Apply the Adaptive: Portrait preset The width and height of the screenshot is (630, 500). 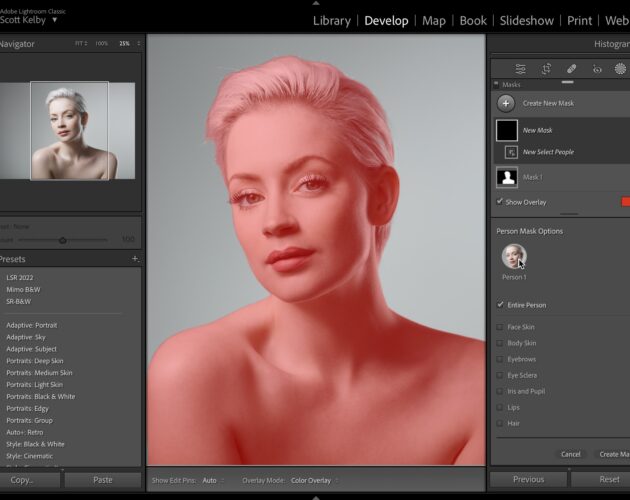pos(32,325)
